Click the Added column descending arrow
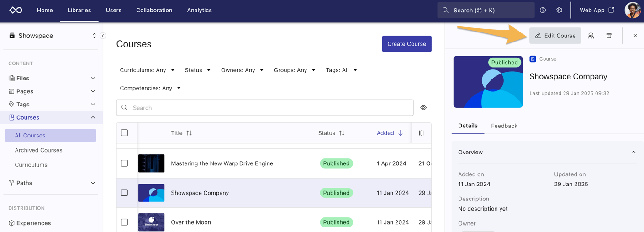This screenshot has width=644, height=232. click(401, 133)
